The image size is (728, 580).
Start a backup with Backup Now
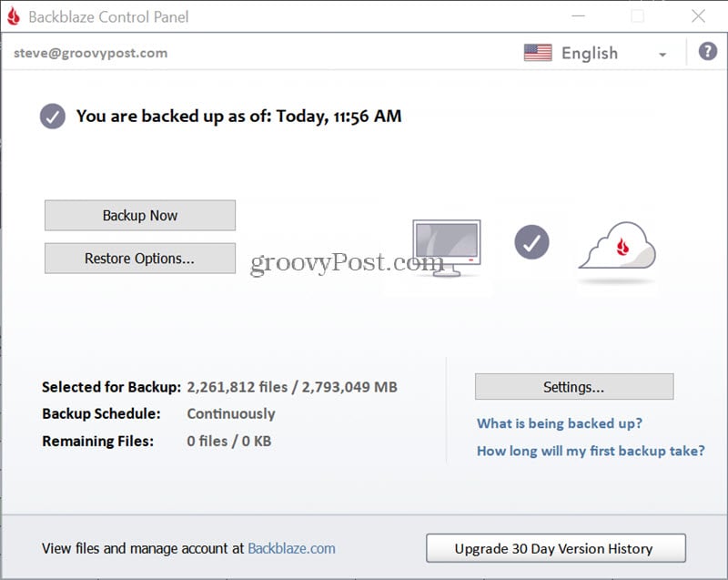pos(140,216)
